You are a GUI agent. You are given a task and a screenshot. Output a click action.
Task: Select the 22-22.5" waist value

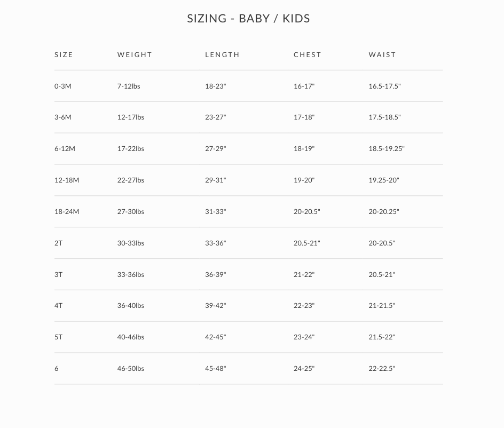coord(382,369)
